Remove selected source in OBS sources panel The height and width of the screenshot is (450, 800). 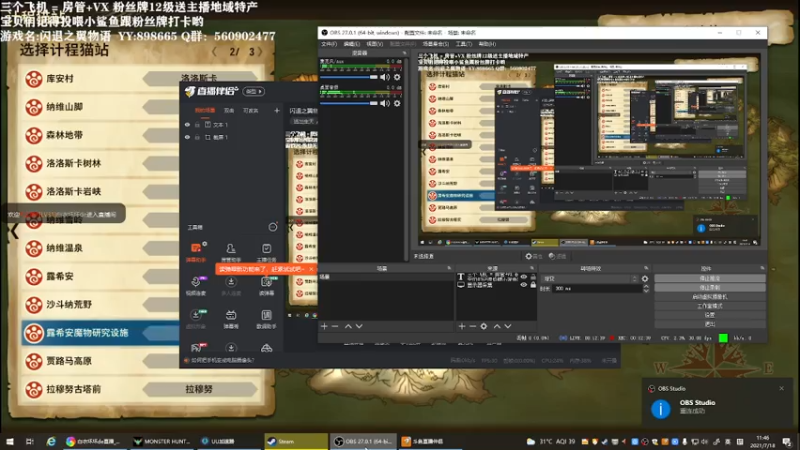tap(472, 326)
